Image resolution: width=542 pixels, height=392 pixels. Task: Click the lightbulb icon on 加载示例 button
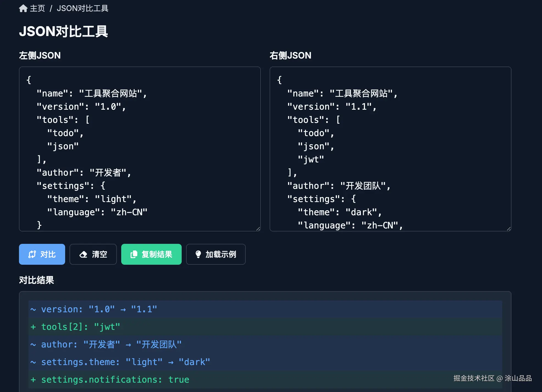(198, 254)
